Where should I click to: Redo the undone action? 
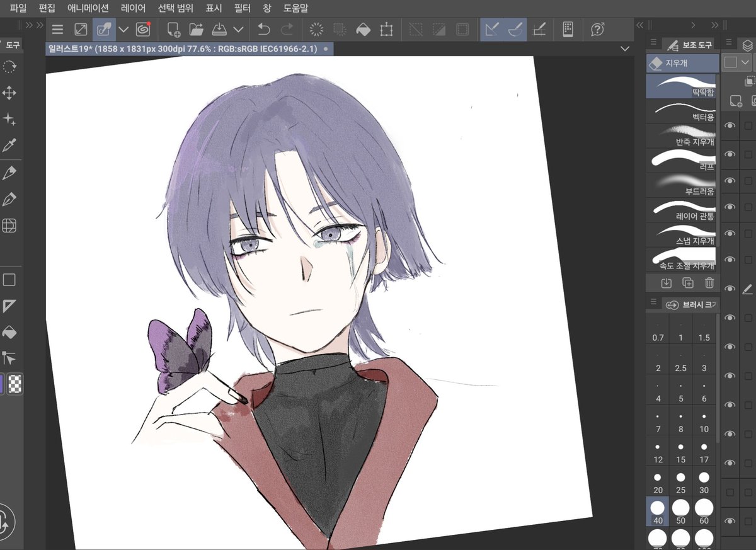[x=287, y=30]
